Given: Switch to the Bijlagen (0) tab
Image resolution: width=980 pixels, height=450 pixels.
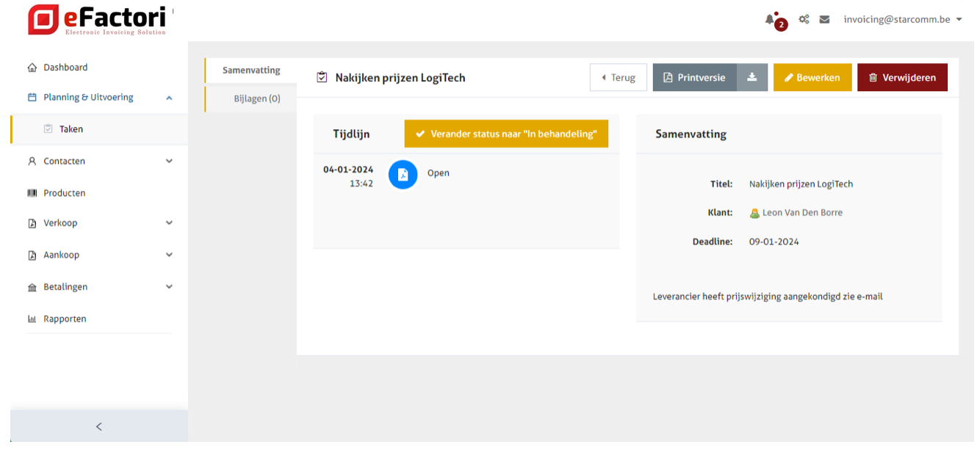Looking at the screenshot, I should [x=256, y=98].
